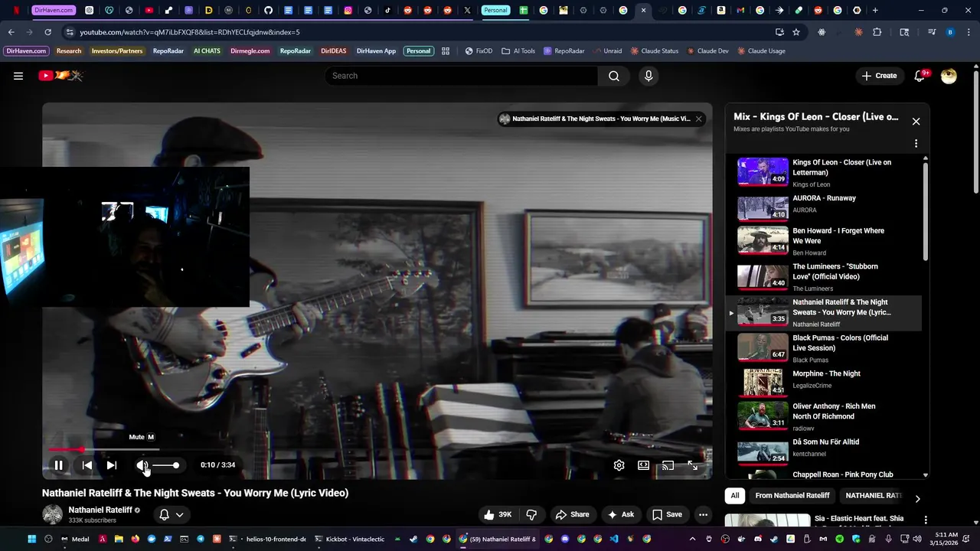
Task: Open the Research bookmark folder
Action: pyautogui.click(x=69, y=51)
